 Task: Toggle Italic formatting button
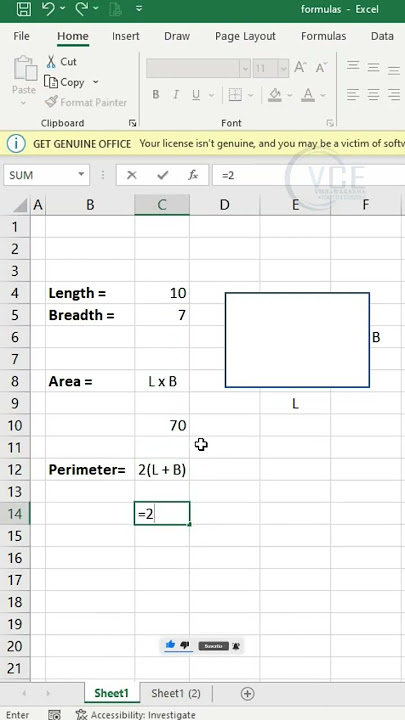click(175, 95)
